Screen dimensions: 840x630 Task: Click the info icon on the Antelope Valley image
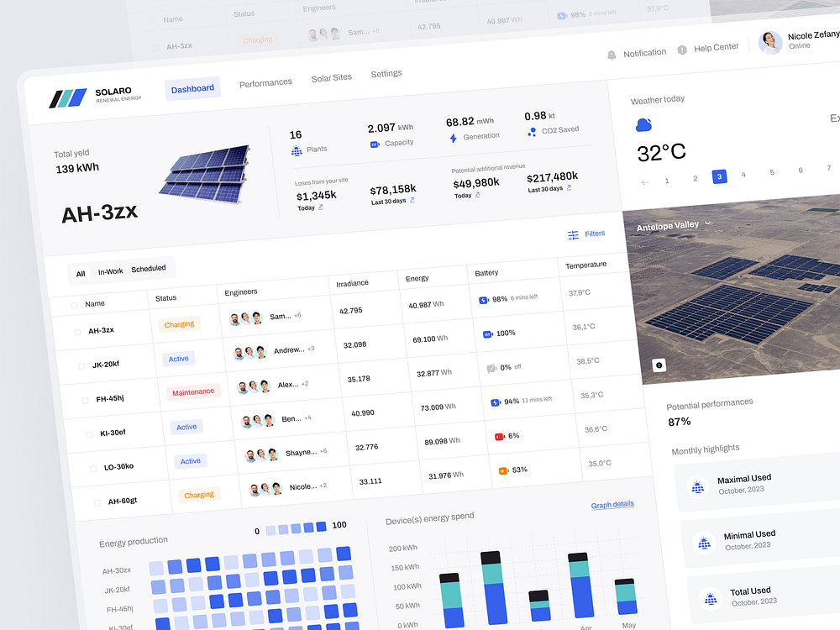(659, 365)
